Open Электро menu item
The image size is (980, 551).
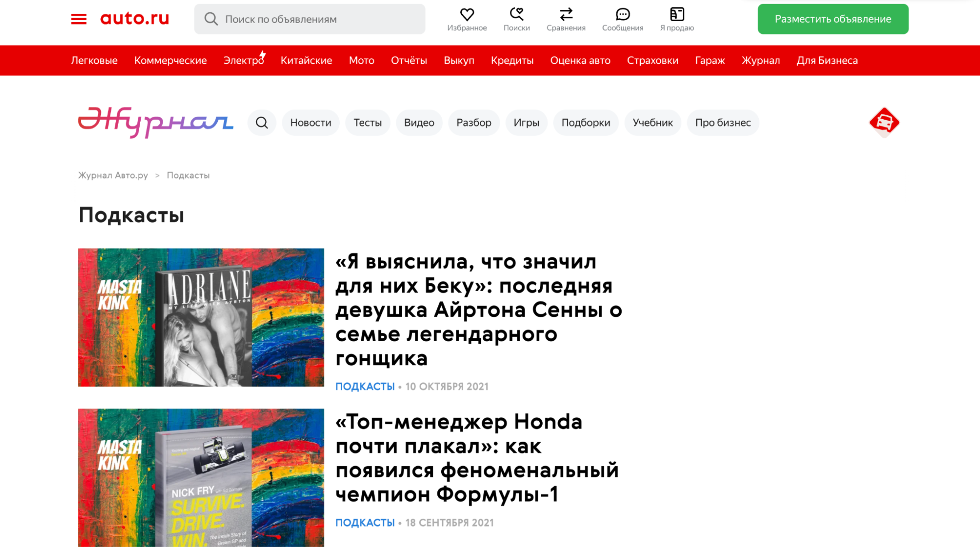244,60
